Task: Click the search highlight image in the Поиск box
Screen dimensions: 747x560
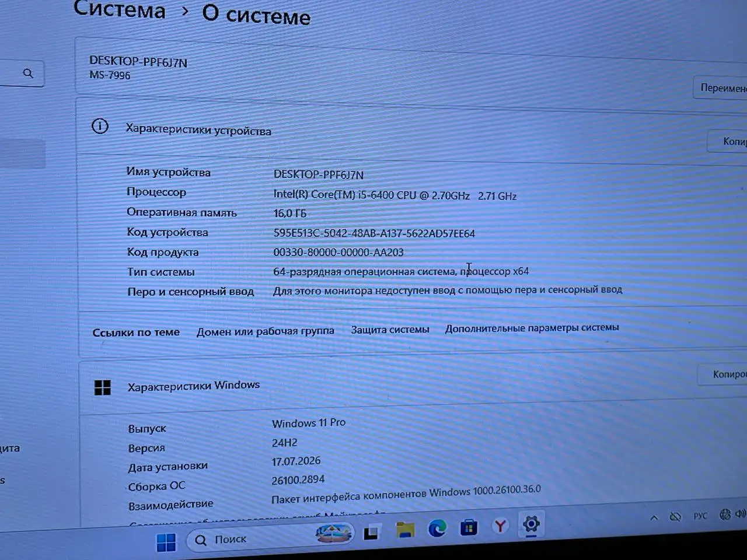Action: click(333, 533)
